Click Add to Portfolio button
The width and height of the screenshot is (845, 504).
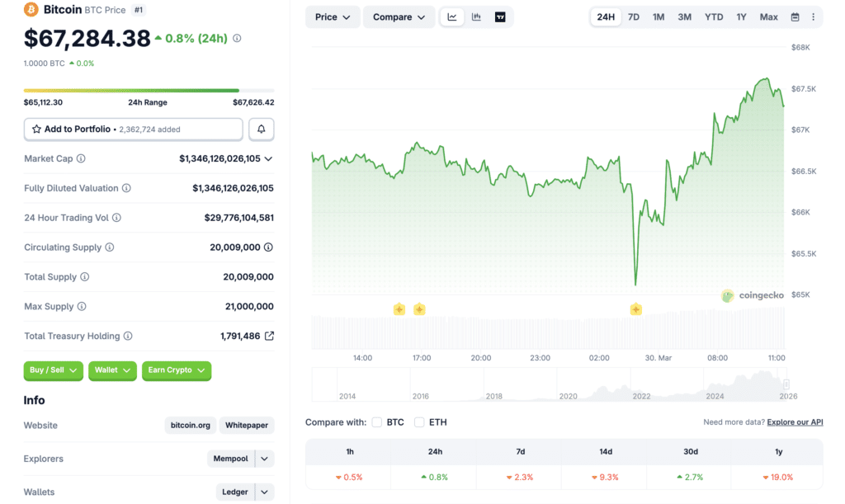[133, 130]
